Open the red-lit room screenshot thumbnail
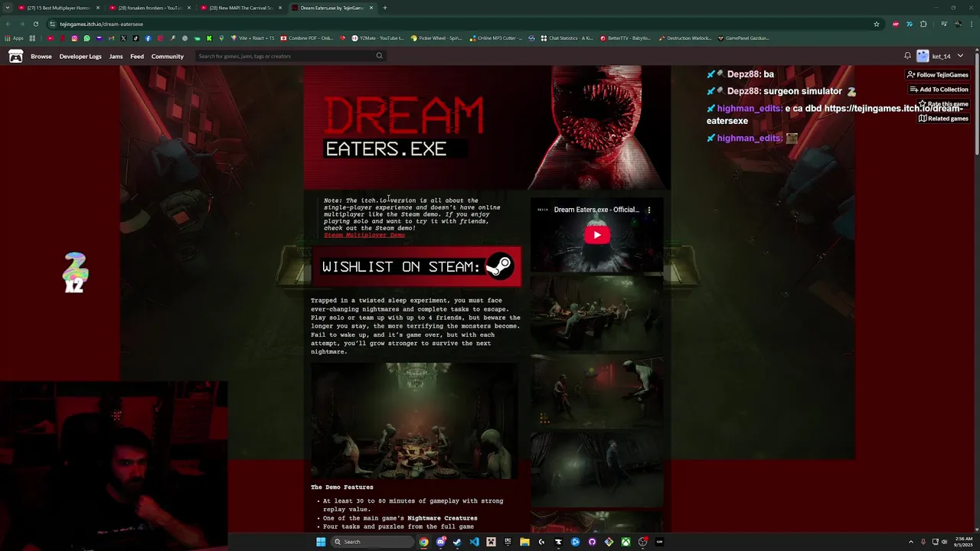 [x=597, y=391]
